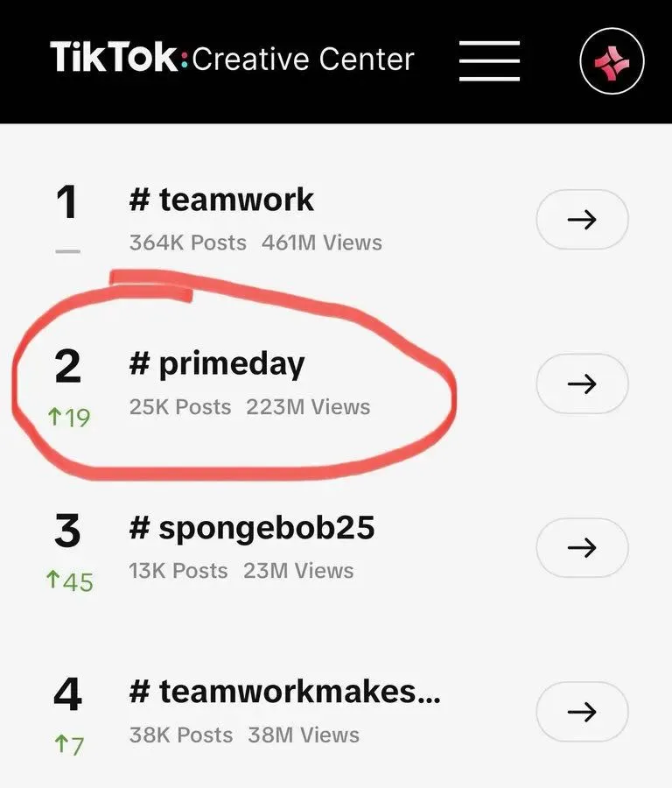Open the truncated # teamworkmakes… hashtag
This screenshot has width=672, height=788.
[x=284, y=693]
